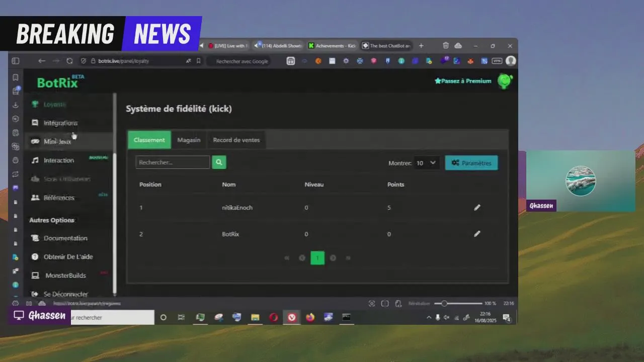The height and width of the screenshot is (362, 644).
Task: Bookmark page using address bar bookmark icon
Action: point(198,61)
